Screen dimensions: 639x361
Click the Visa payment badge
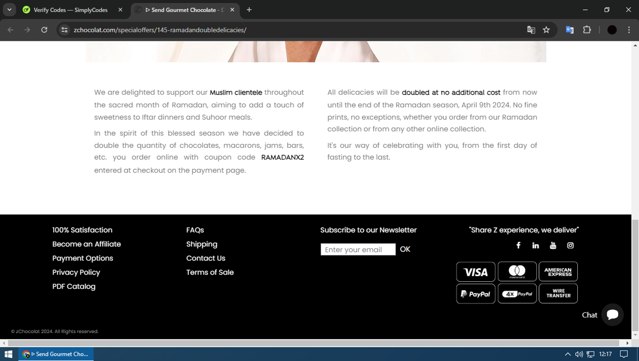click(x=476, y=272)
